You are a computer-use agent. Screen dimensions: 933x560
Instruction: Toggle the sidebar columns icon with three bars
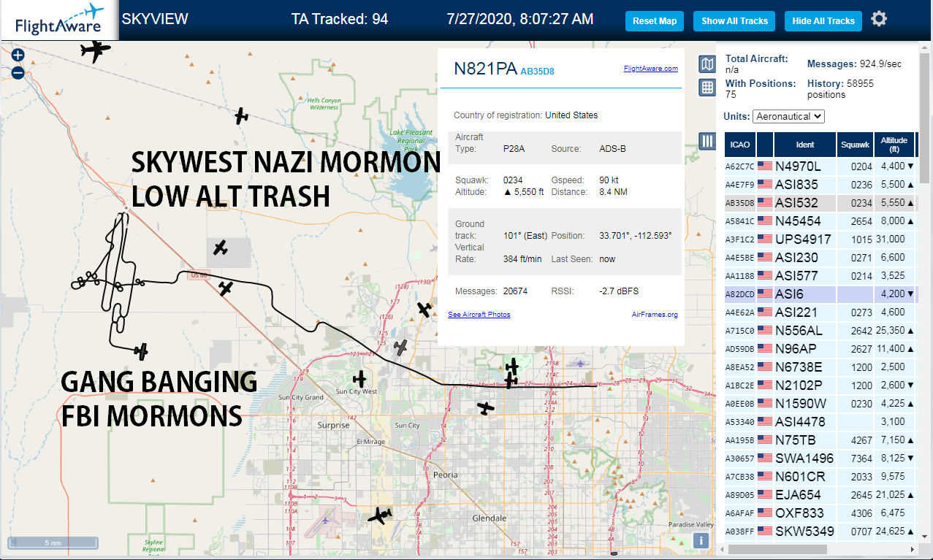707,141
